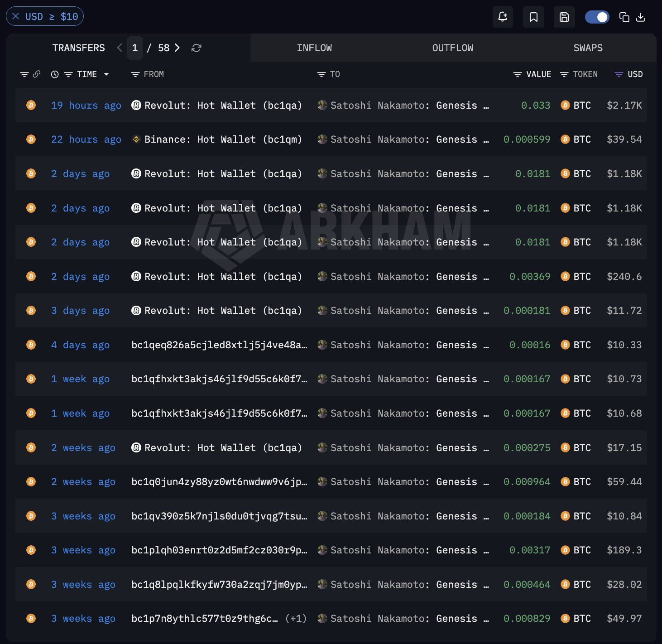Open the chain filter icon left of the link icon
Screen dimensions: 662x644
24,74
